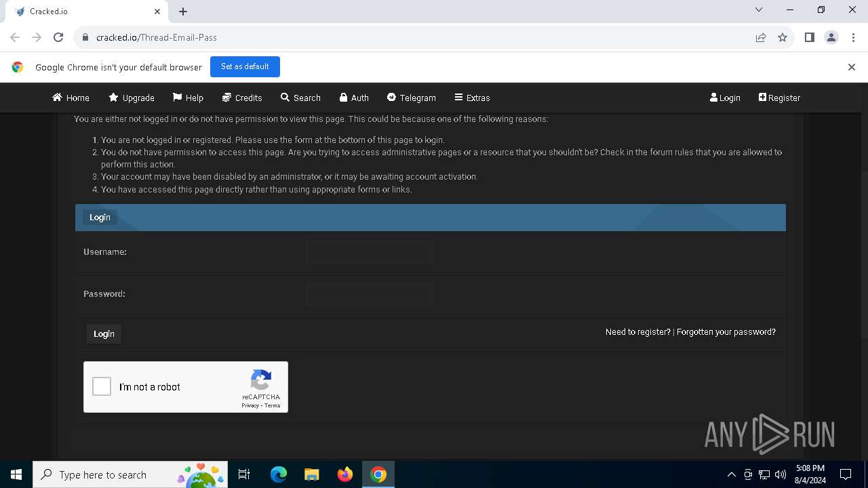Open the taskbar clock and date
Viewport: 868px width, 488px height.
pos(810,474)
